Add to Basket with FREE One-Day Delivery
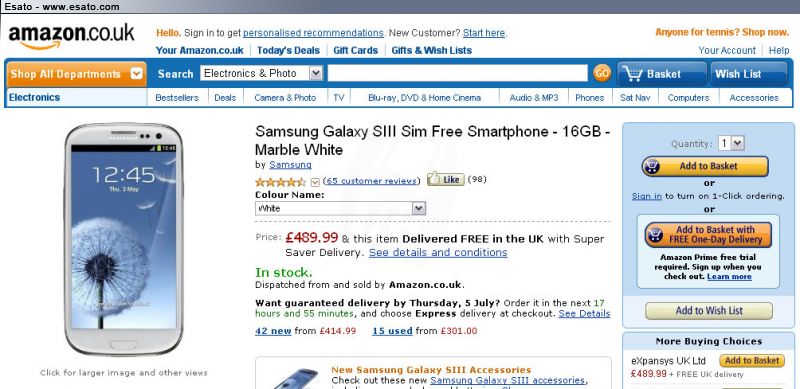 (x=708, y=235)
